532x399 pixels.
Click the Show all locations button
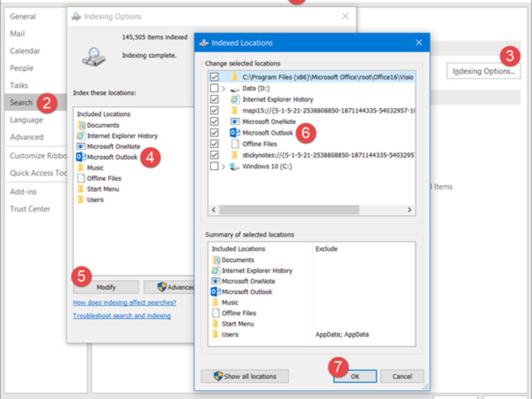245,376
